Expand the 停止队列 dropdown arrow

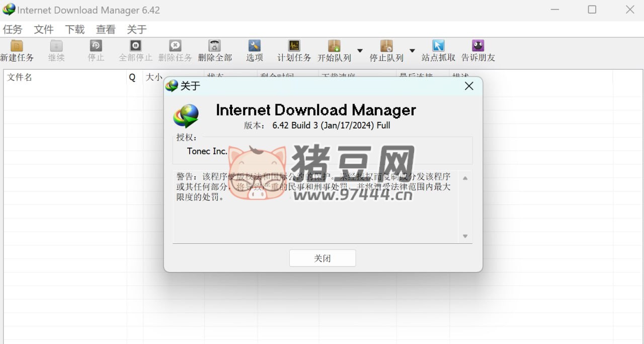point(412,51)
